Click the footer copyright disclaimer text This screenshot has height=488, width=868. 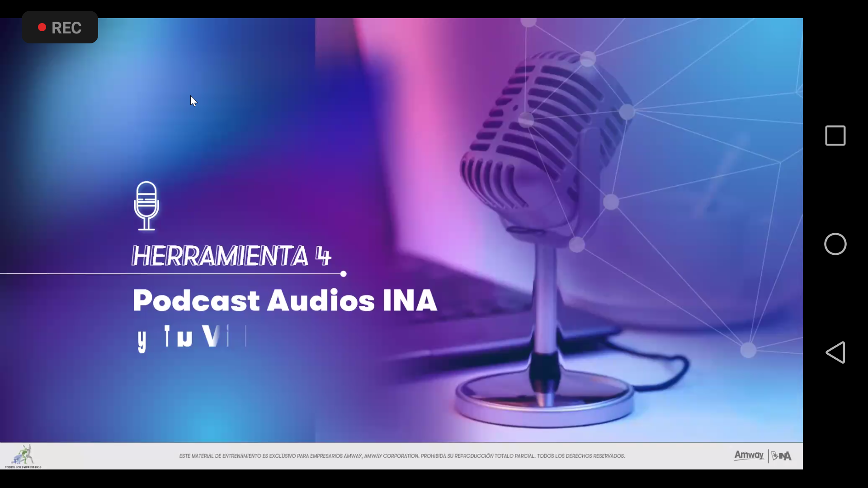click(402, 456)
